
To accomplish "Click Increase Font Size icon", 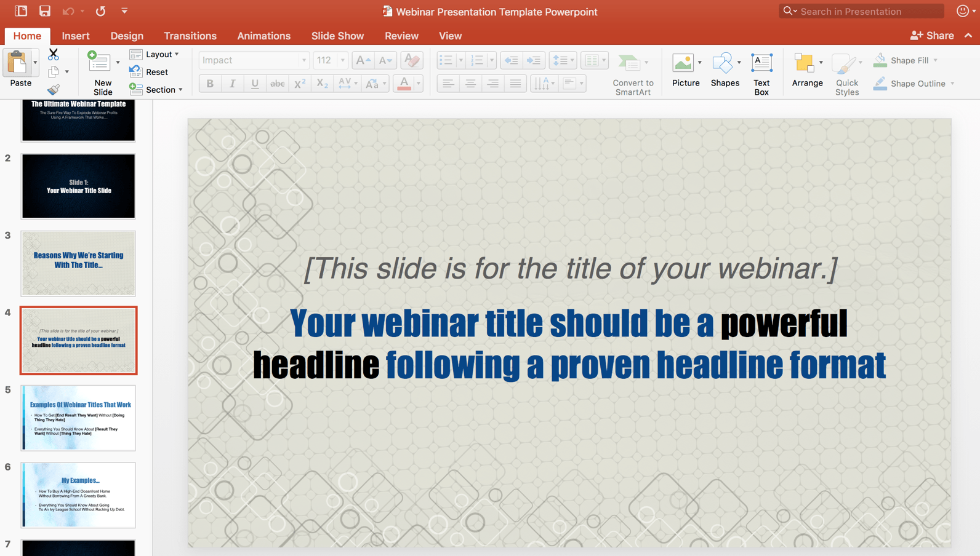I will pos(363,60).
